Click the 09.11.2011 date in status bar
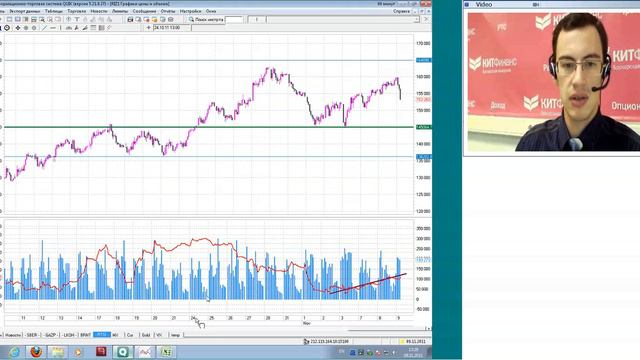This screenshot has height=360, width=640. [416, 341]
